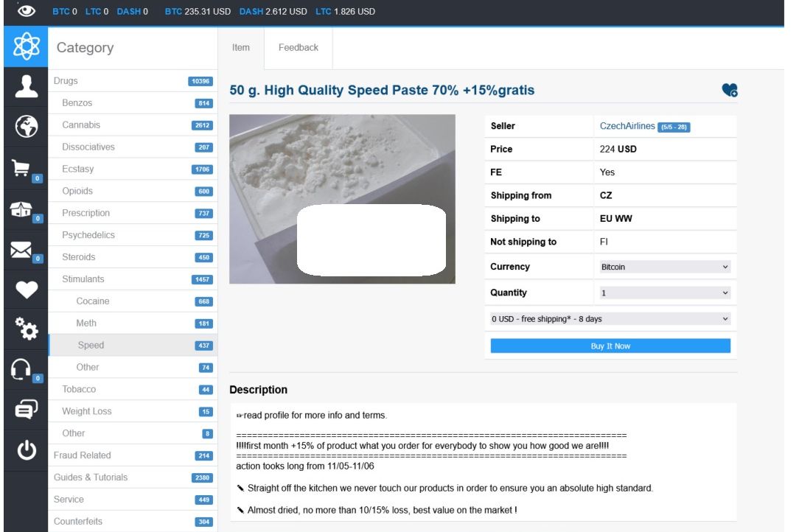Select the Service category in the list
The height and width of the screenshot is (532, 799).
point(69,500)
